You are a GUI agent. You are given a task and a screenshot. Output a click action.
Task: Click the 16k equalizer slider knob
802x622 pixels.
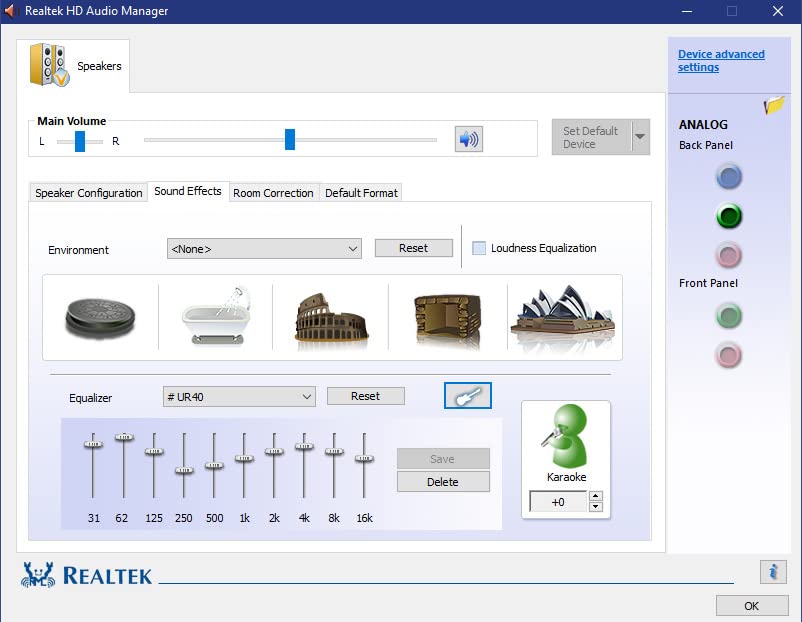coord(364,458)
